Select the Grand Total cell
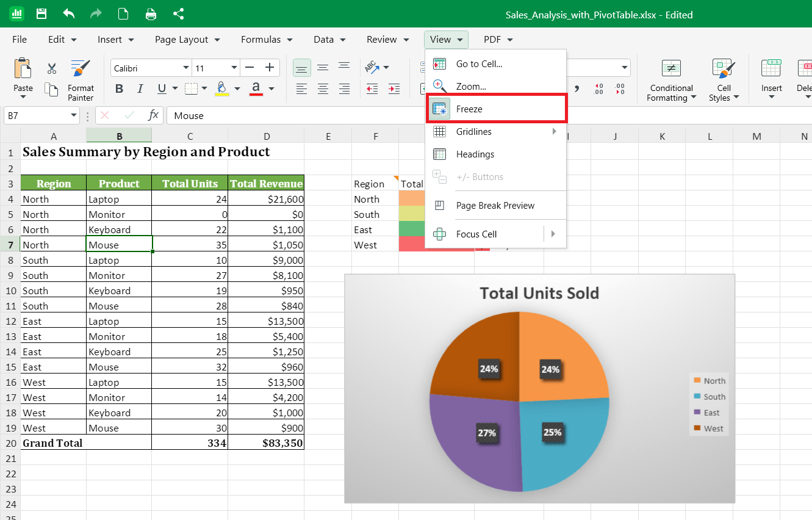Viewport: 812px width, 520px height. 86,443
